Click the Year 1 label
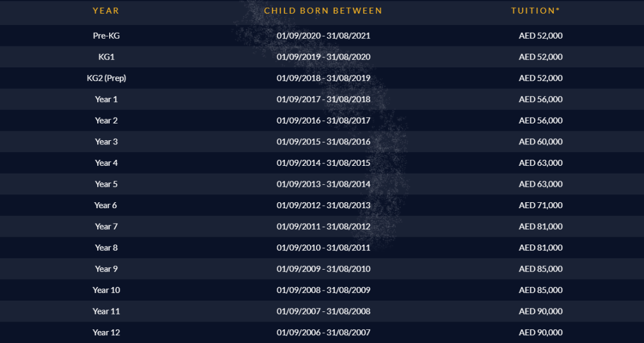 [106, 100]
